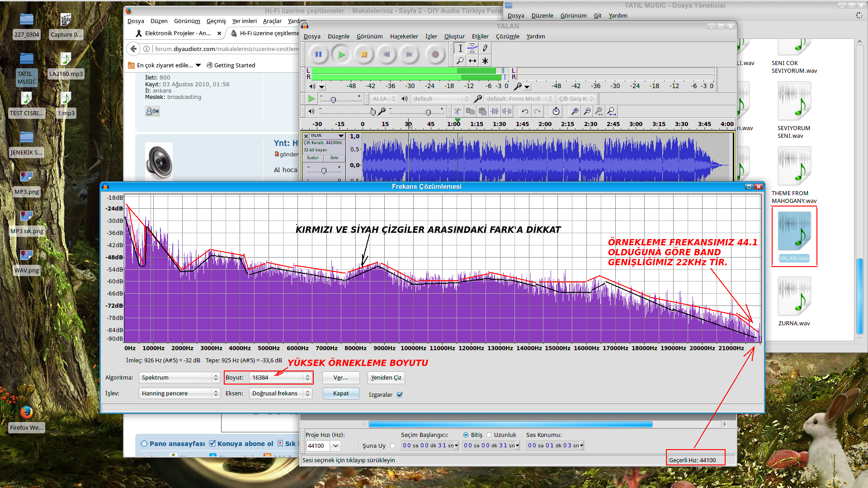The image size is (868, 488).
Task: Click the Sync-Lock clock icon
Action: click(x=556, y=111)
